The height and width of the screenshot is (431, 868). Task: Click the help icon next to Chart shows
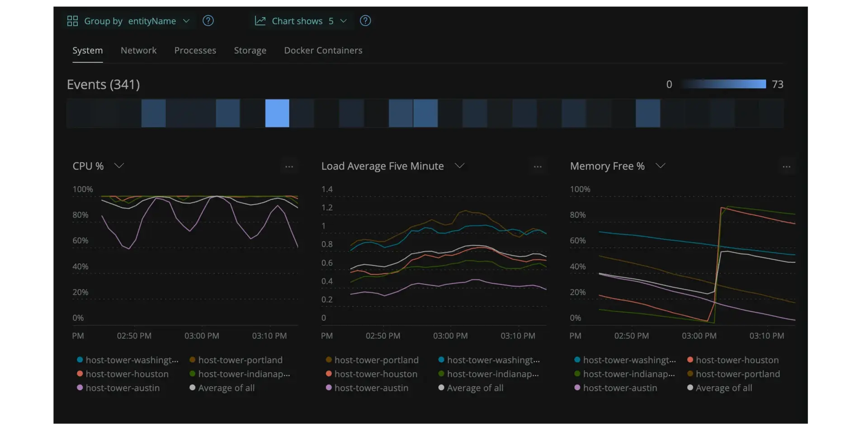tap(365, 21)
